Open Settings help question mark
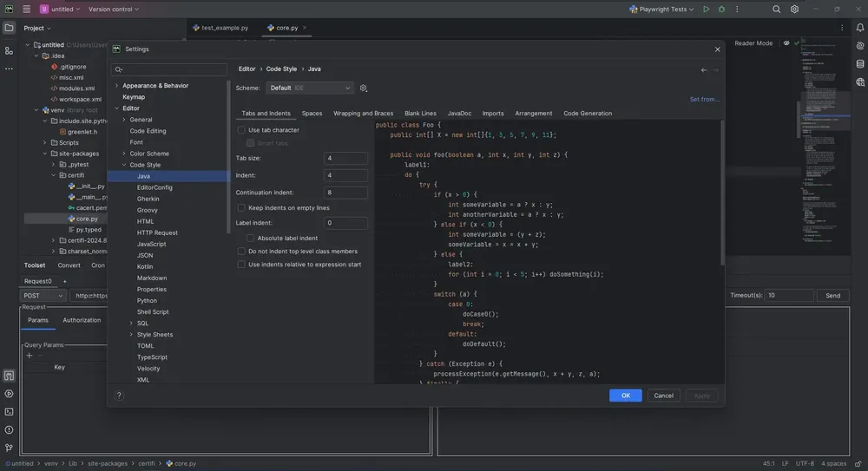The height and width of the screenshot is (471, 868). pyautogui.click(x=119, y=396)
